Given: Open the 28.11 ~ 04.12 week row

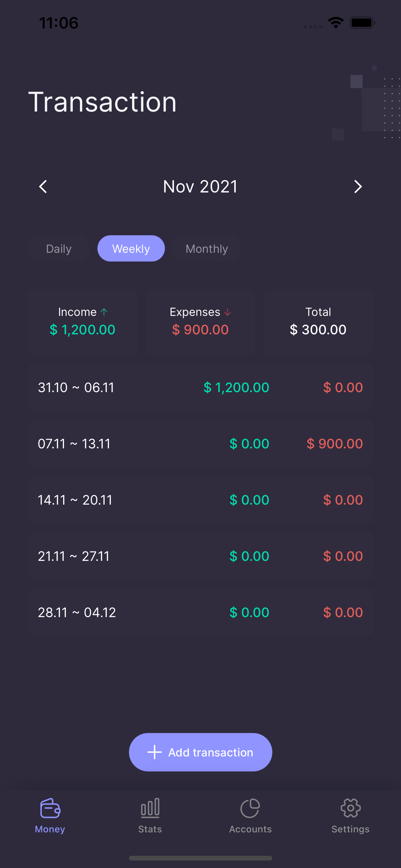Looking at the screenshot, I should pyautogui.click(x=200, y=612).
